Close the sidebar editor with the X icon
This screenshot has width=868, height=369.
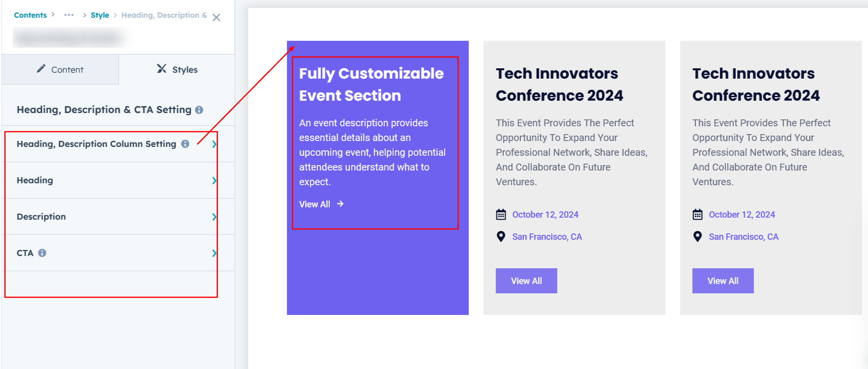tap(216, 17)
